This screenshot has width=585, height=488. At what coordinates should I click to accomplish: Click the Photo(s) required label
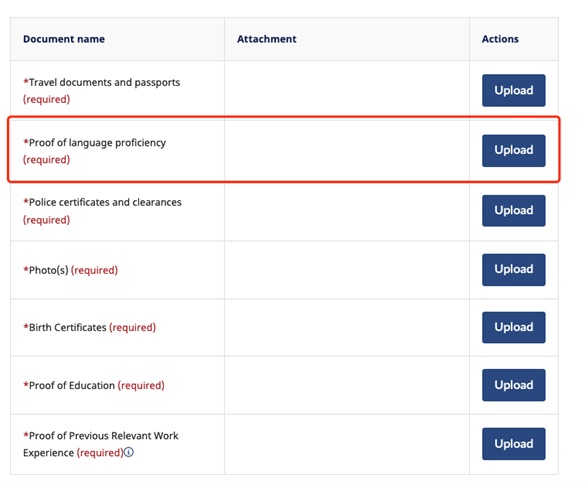(71, 270)
